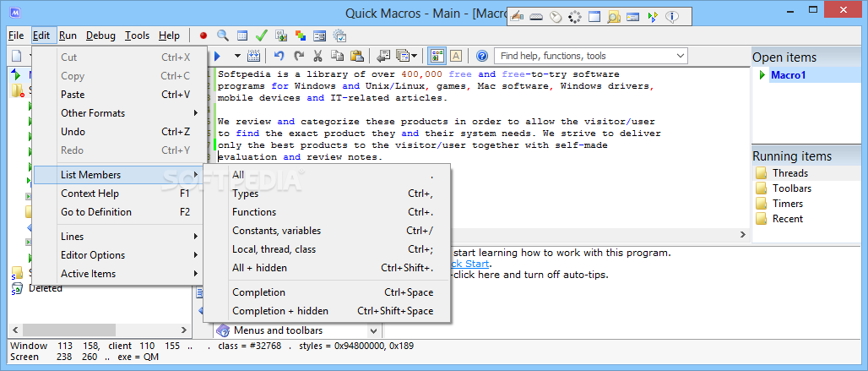Image resolution: width=868 pixels, height=371 pixels.
Task: Click the info speech bubble icon
Action: pos(671,17)
